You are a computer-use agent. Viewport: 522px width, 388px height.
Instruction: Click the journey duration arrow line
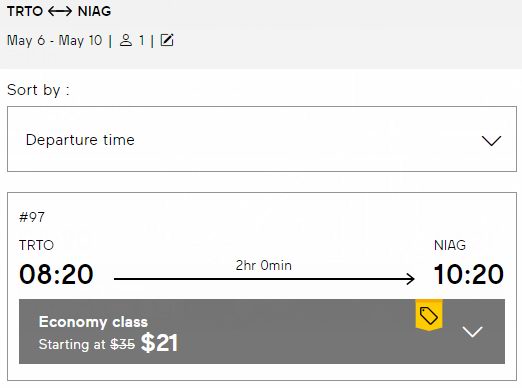pos(264,279)
